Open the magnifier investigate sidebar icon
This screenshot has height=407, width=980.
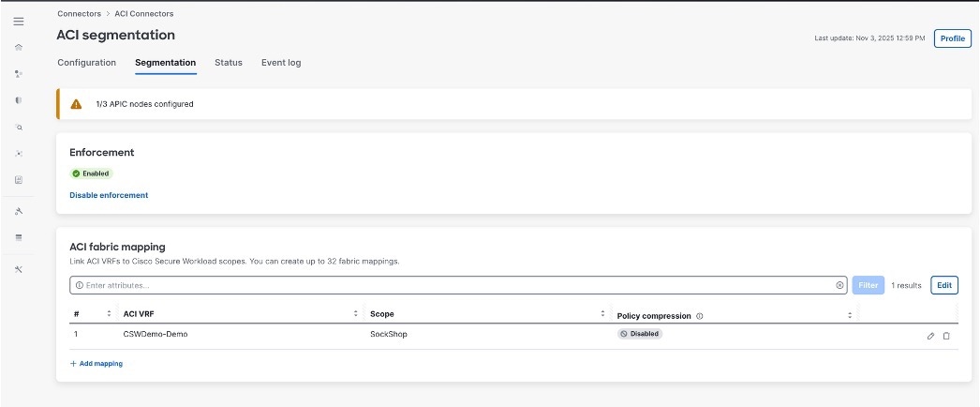coord(19,127)
